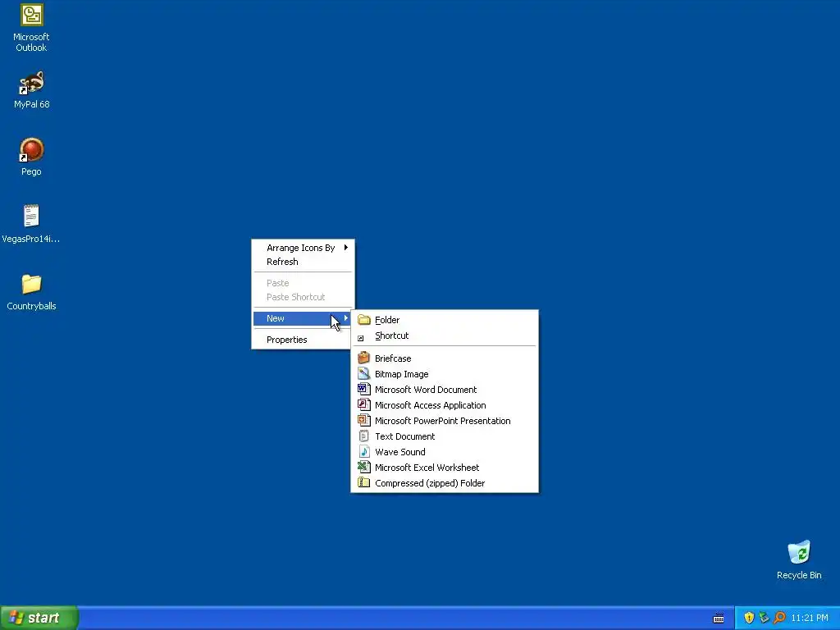Choose Refresh from the context menu
Screen dimensions: 840x630
(304, 262)
